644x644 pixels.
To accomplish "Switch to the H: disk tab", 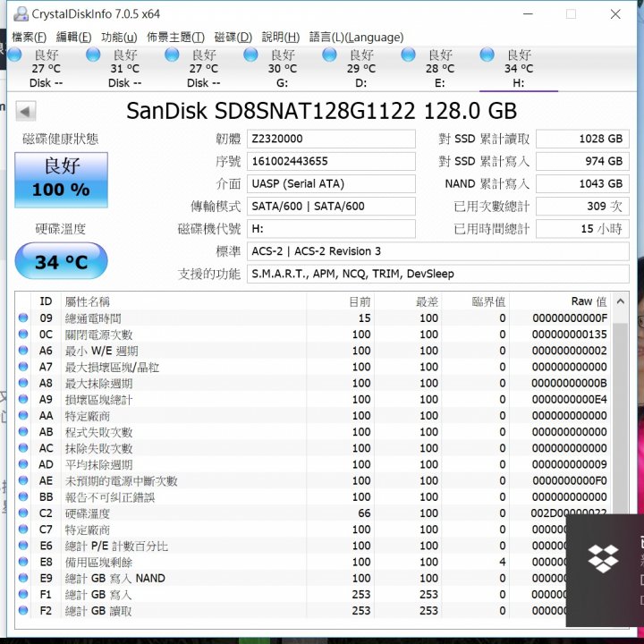I will click(519, 69).
